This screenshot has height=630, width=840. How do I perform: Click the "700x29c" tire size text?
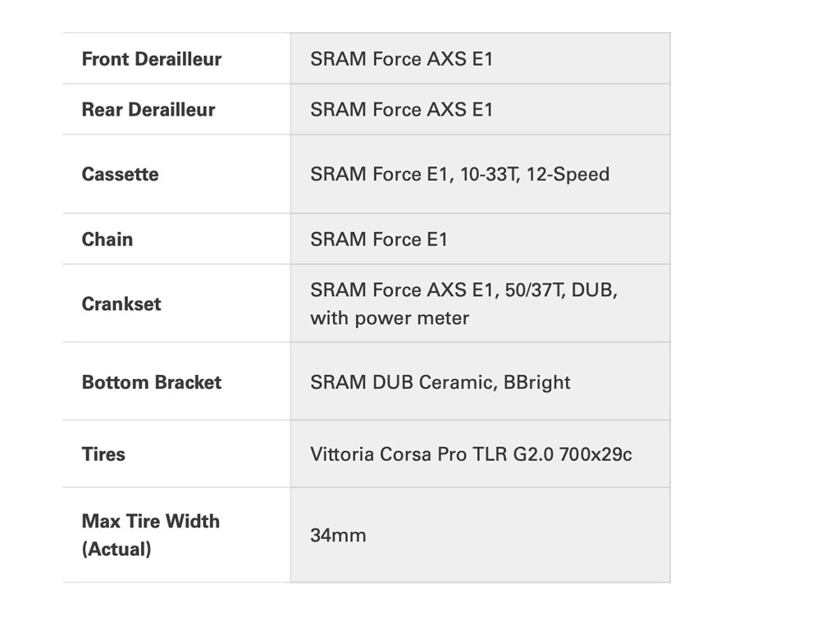pyautogui.click(x=596, y=454)
